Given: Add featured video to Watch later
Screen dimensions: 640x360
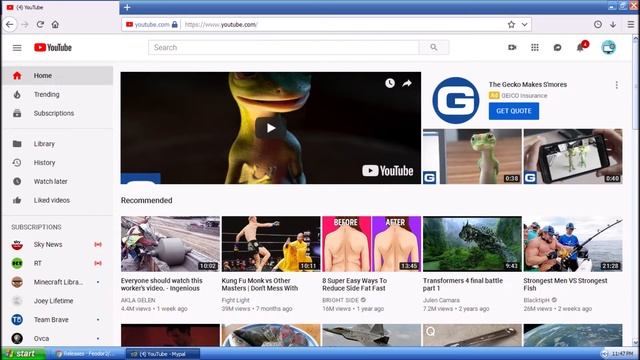Looking at the screenshot, I should click(x=390, y=83).
